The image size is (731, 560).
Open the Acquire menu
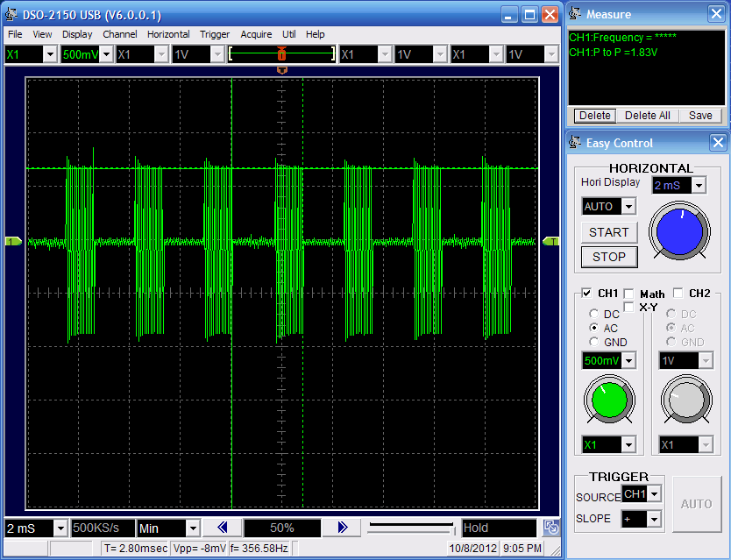[256, 34]
